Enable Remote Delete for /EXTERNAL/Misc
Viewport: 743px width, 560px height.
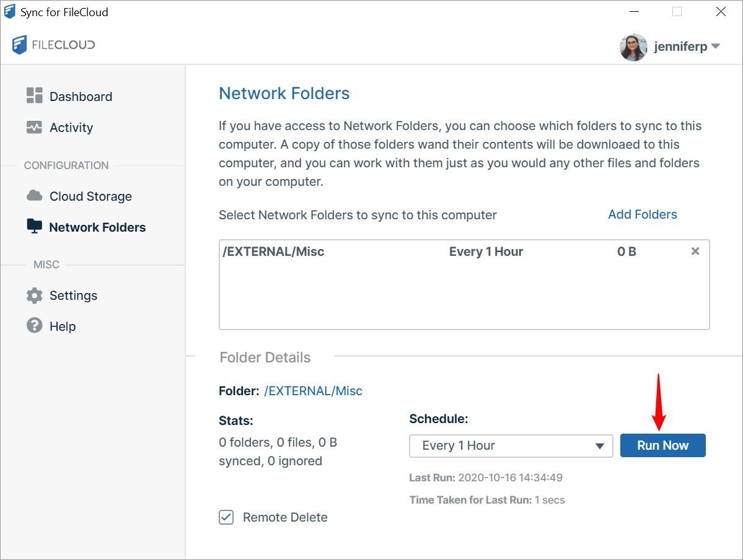(226, 517)
